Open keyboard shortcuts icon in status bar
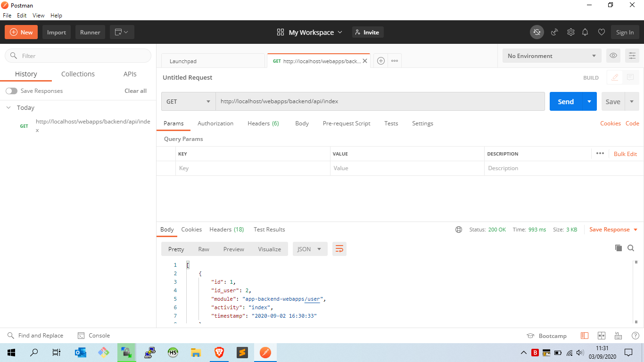This screenshot has height=362, width=644. pyautogui.click(x=618, y=336)
